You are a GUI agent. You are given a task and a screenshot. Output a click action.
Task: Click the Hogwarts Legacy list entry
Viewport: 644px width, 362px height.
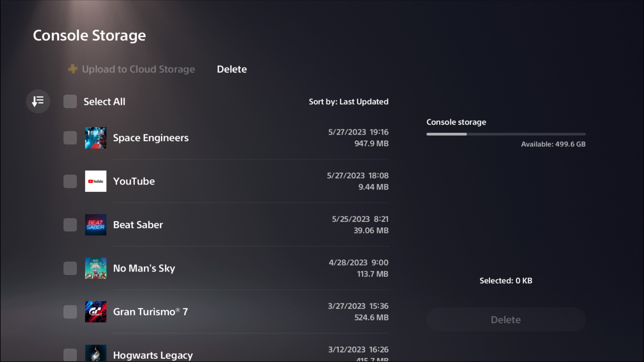click(153, 355)
